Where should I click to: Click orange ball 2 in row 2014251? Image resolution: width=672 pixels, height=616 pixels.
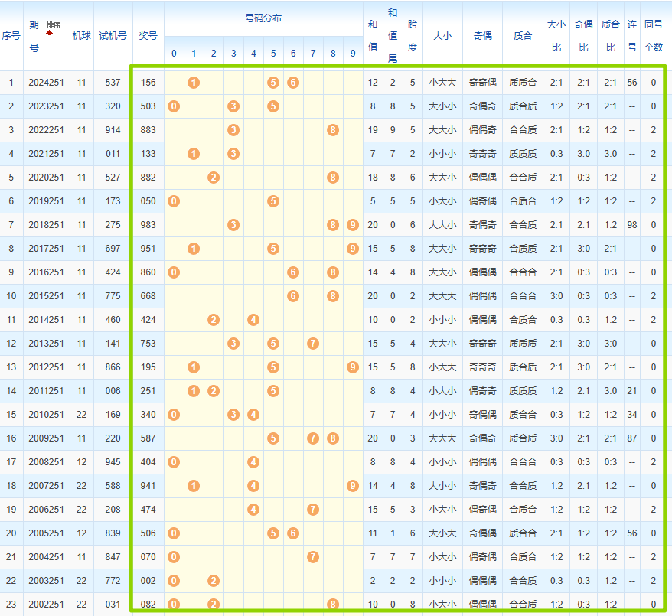pos(214,320)
